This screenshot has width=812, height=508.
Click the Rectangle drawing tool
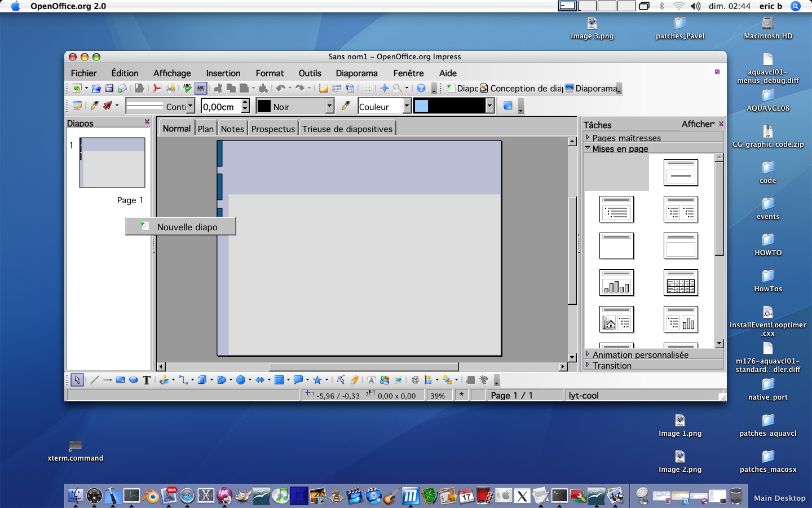(120, 380)
